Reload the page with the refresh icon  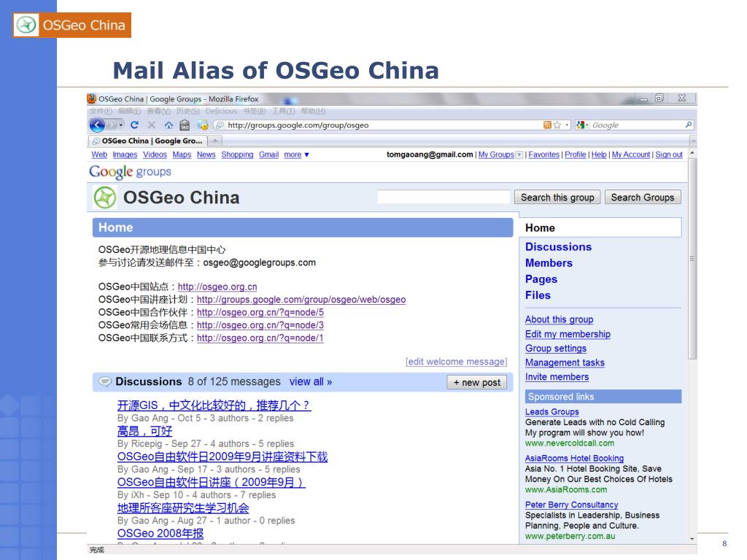click(134, 125)
